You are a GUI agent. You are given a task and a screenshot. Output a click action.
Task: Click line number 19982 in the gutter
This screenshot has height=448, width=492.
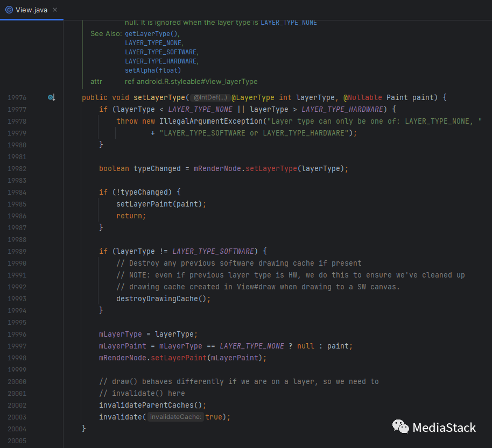17,168
